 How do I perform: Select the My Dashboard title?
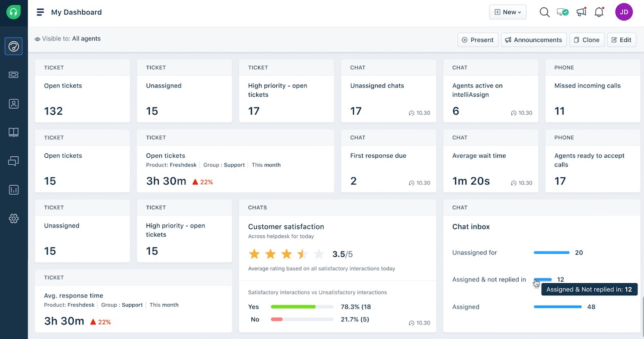(x=77, y=12)
